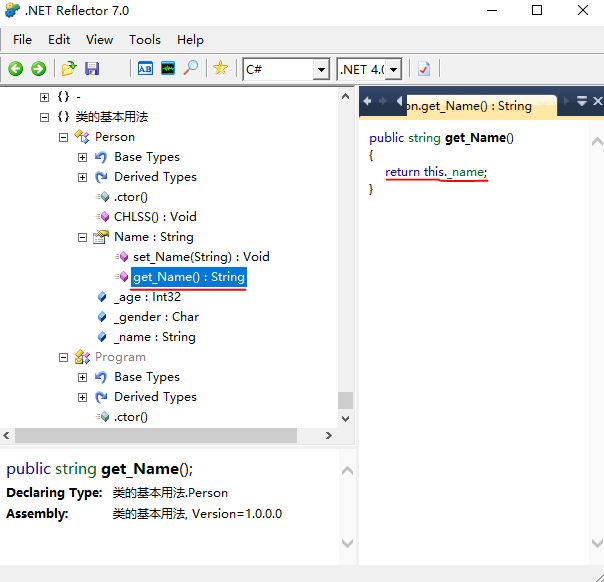604x582 pixels.
Task: Expand Person's Derived Types node
Action: [x=82, y=177]
